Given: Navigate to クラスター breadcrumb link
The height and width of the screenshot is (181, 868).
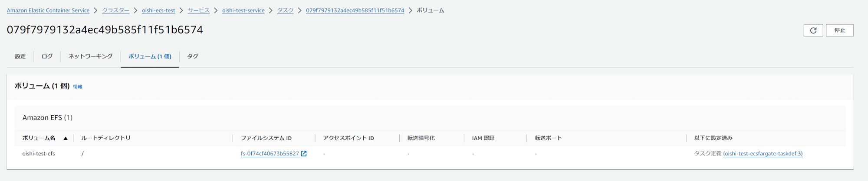Looking at the screenshot, I should pos(115,10).
